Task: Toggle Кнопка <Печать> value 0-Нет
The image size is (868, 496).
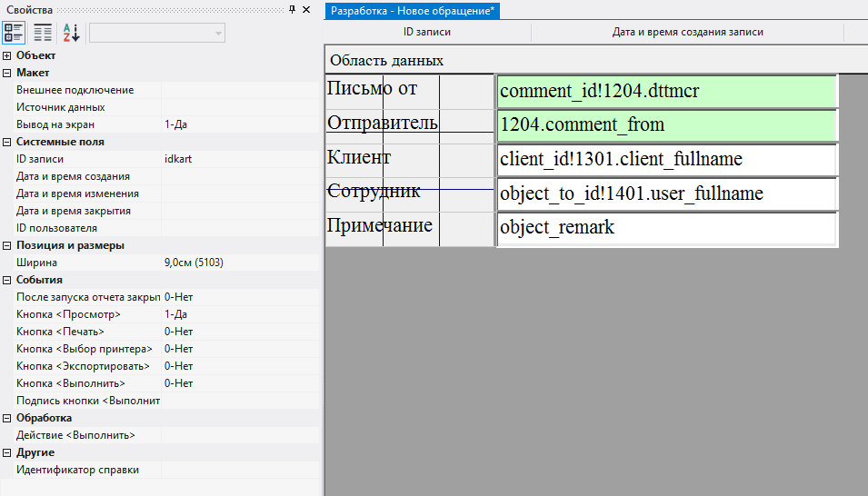Action: click(240, 332)
